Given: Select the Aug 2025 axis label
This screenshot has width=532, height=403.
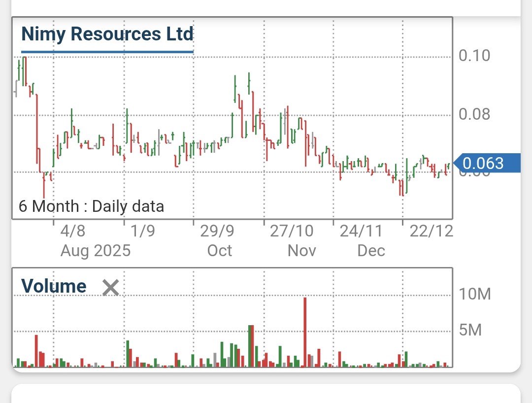Looking at the screenshot, I should point(96,251).
